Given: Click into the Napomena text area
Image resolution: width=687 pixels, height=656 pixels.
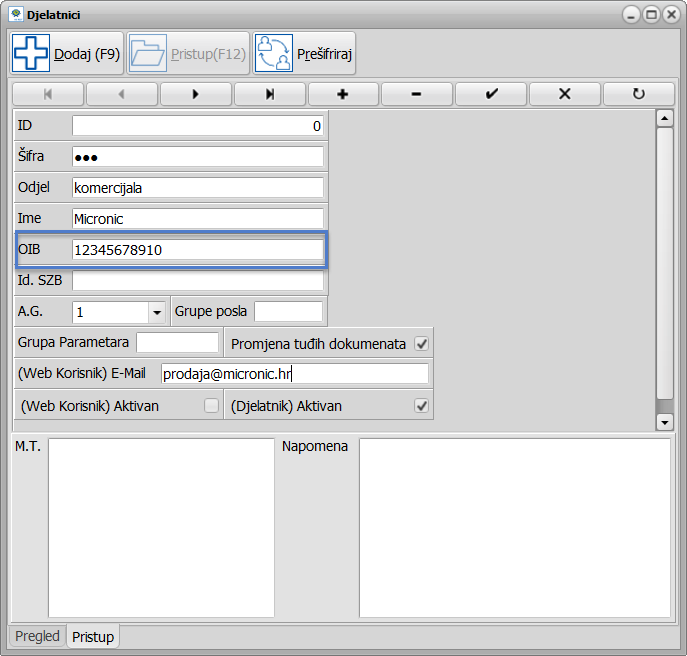Looking at the screenshot, I should (x=514, y=527).
